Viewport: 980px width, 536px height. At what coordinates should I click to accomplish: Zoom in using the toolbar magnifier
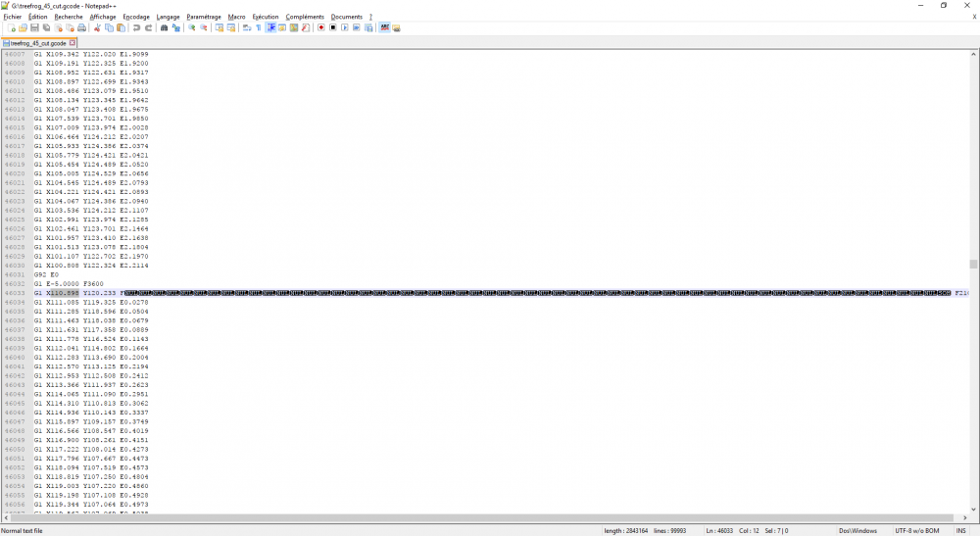point(192,27)
